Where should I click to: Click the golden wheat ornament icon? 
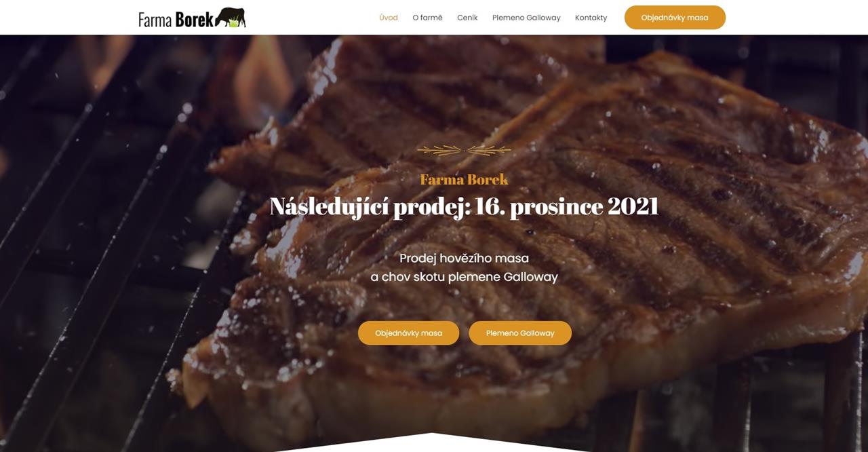pos(464,150)
